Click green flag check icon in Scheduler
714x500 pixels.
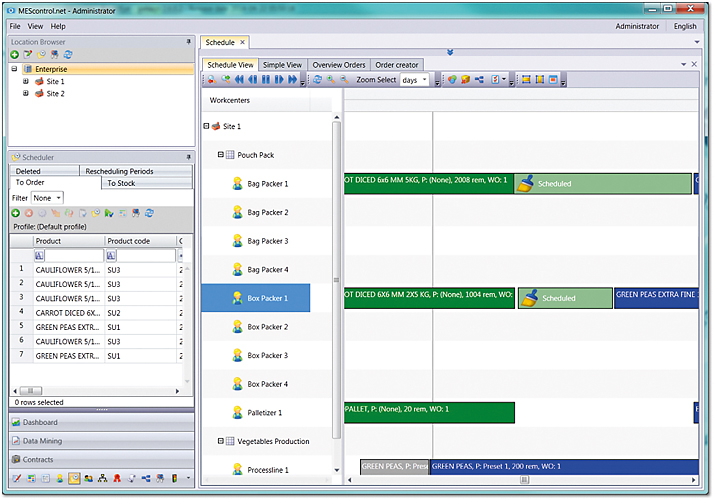[109, 213]
